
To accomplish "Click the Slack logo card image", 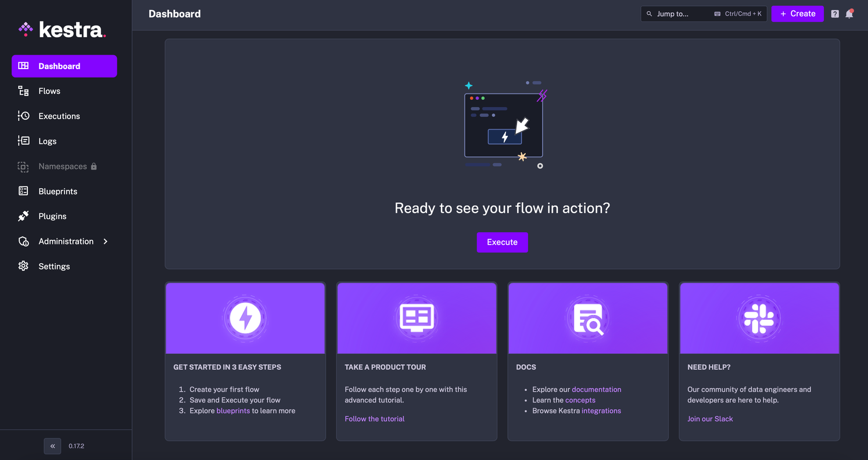I will click(759, 318).
